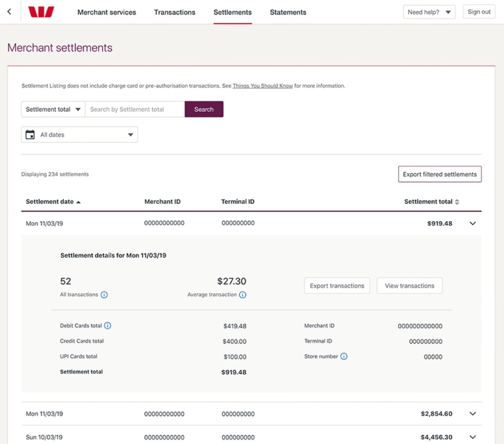Open the Things You Should Know link
The image size is (504, 444).
[x=263, y=86]
